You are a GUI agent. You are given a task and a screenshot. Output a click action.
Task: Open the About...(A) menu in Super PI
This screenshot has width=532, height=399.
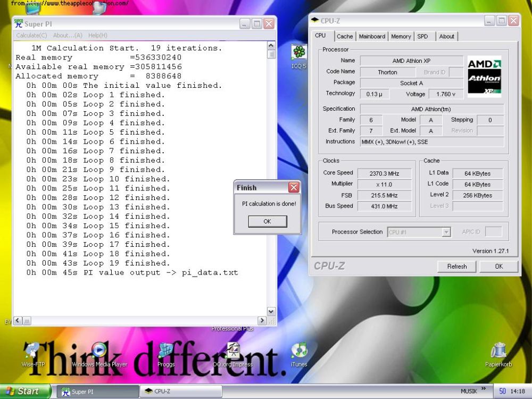point(68,35)
